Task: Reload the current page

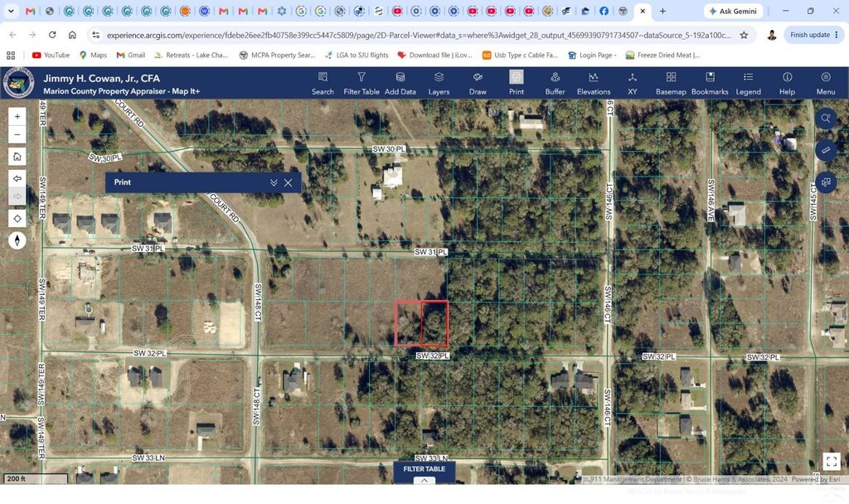Action: (x=52, y=35)
